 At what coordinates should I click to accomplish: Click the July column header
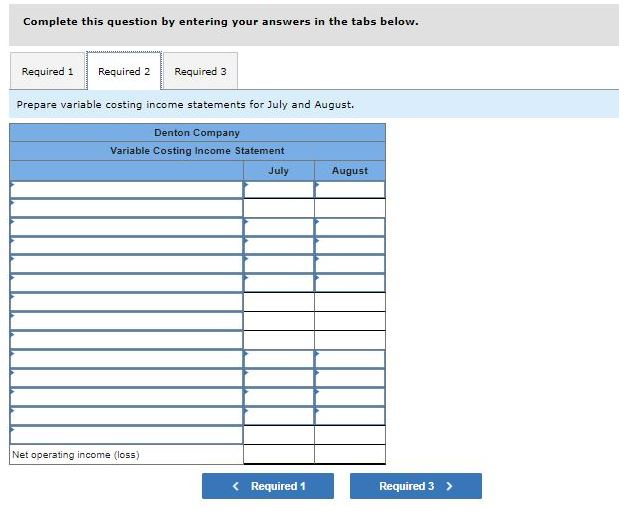tap(279, 171)
